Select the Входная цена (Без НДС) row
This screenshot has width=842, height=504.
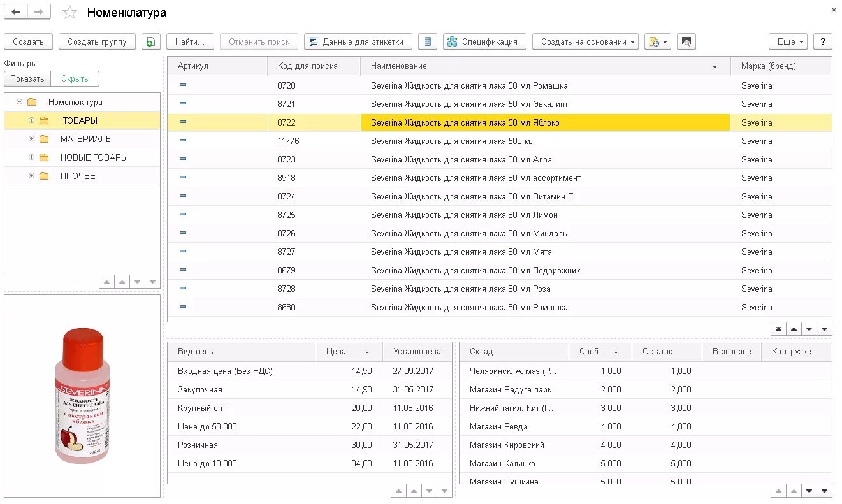[310, 371]
